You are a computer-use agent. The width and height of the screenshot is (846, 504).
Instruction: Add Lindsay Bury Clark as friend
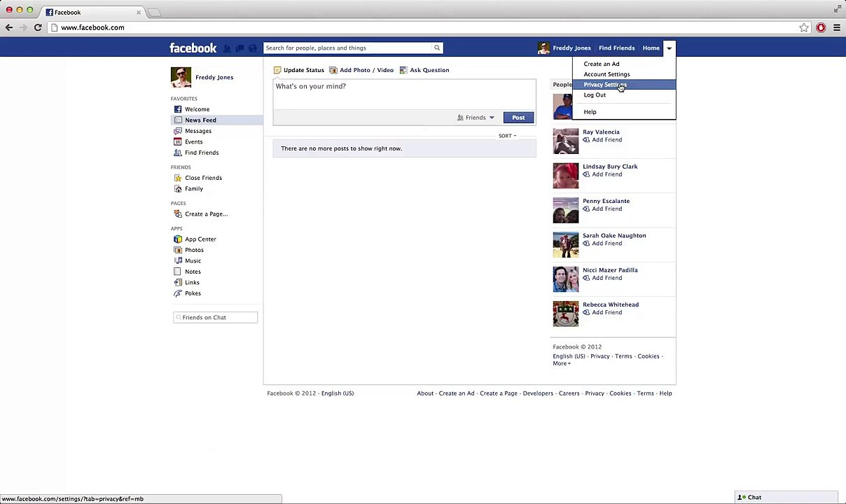coord(602,174)
